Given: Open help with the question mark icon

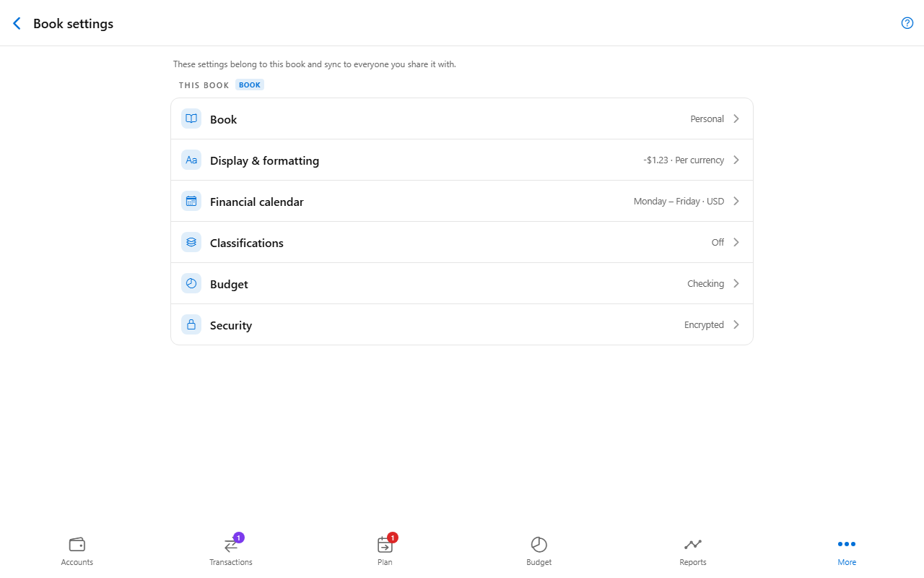Looking at the screenshot, I should pyautogui.click(x=907, y=23).
